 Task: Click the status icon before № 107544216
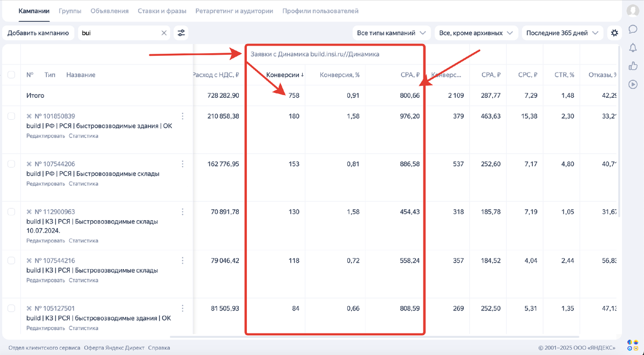[30, 260]
